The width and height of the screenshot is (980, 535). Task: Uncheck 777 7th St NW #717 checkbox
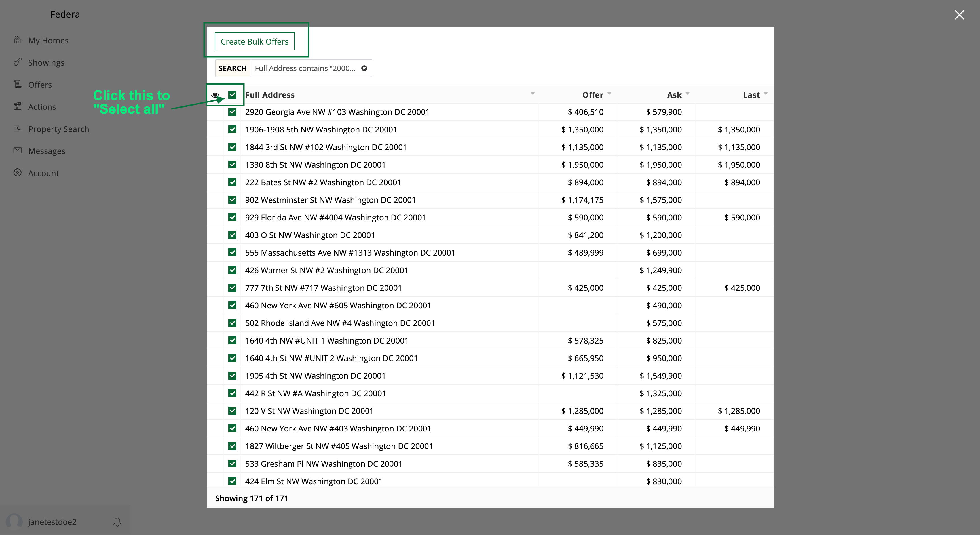232,288
